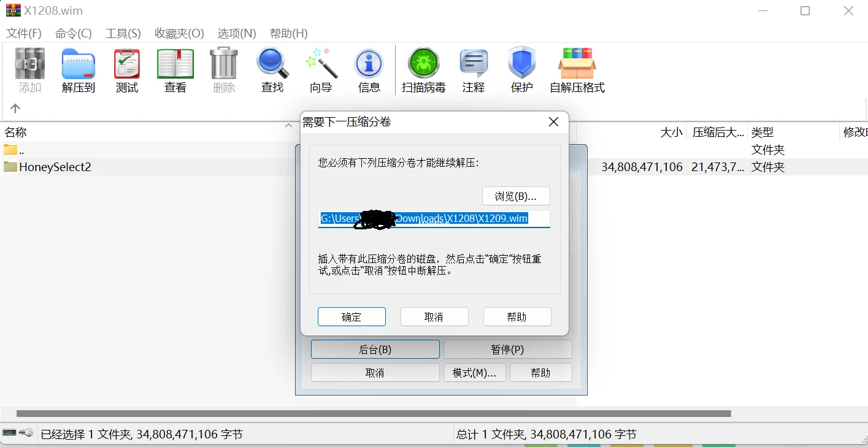Open the 工具(S) menu
Viewport: 868px width, 447px height.
pos(123,33)
